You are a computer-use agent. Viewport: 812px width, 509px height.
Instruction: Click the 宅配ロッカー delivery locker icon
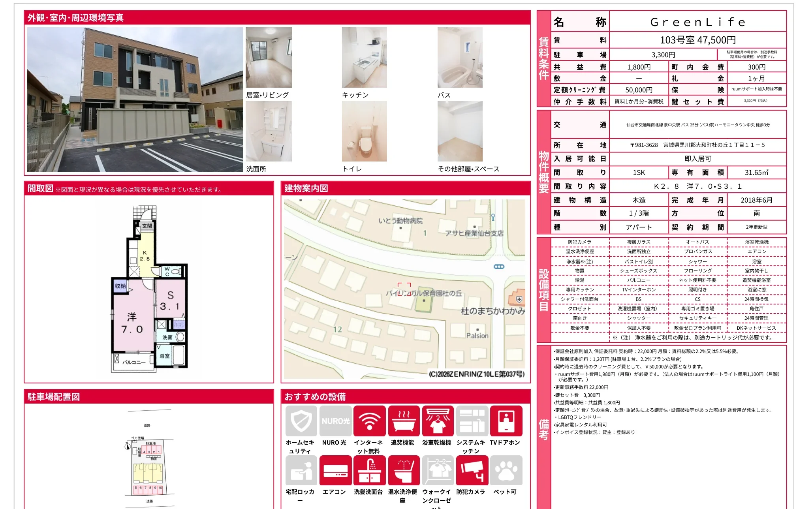[301, 470]
